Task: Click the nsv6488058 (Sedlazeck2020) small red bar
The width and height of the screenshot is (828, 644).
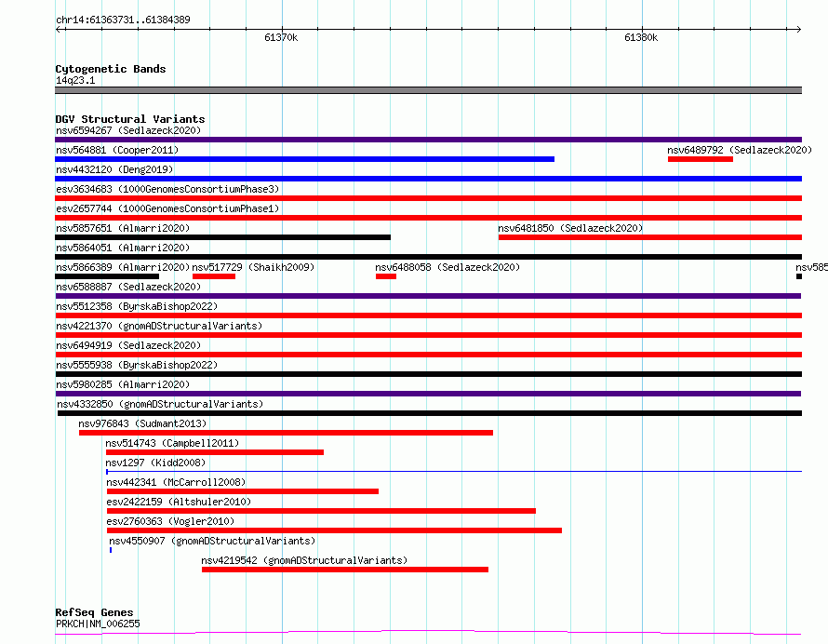Action: pyautogui.click(x=386, y=276)
